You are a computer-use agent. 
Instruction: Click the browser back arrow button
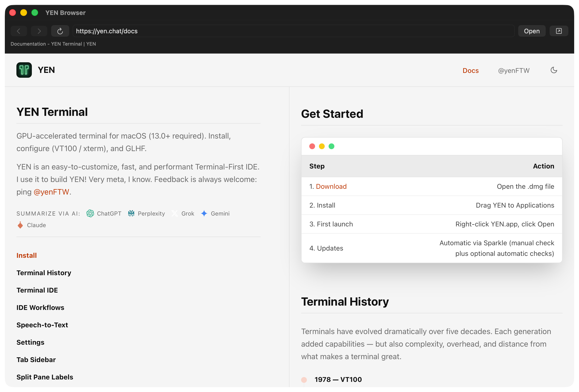coord(19,31)
